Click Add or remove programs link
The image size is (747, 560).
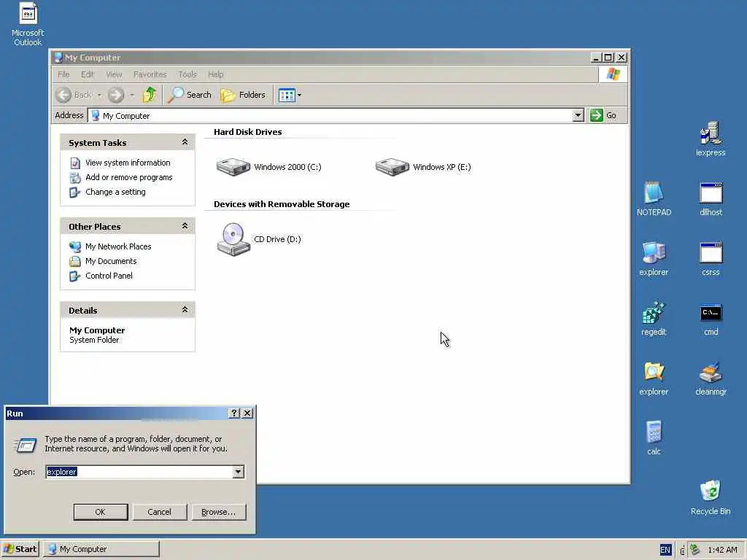129,177
